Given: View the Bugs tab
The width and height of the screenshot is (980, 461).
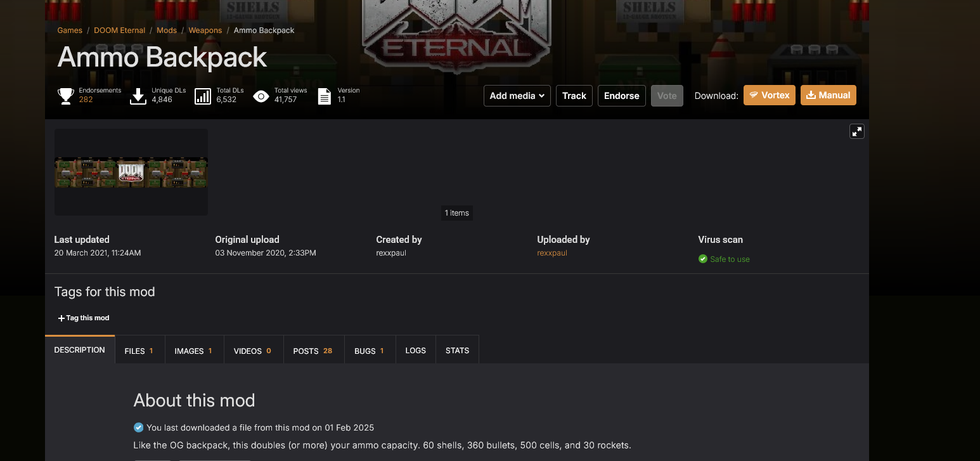Looking at the screenshot, I should (370, 350).
